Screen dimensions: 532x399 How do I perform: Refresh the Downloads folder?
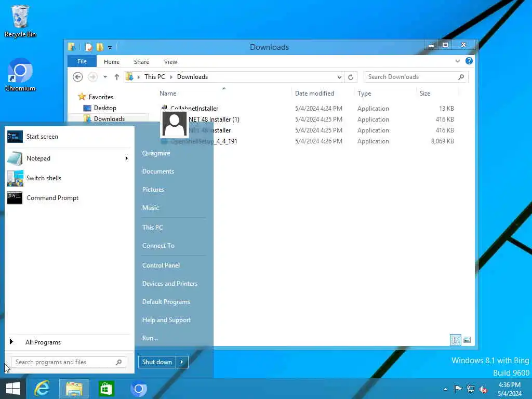[x=351, y=77]
